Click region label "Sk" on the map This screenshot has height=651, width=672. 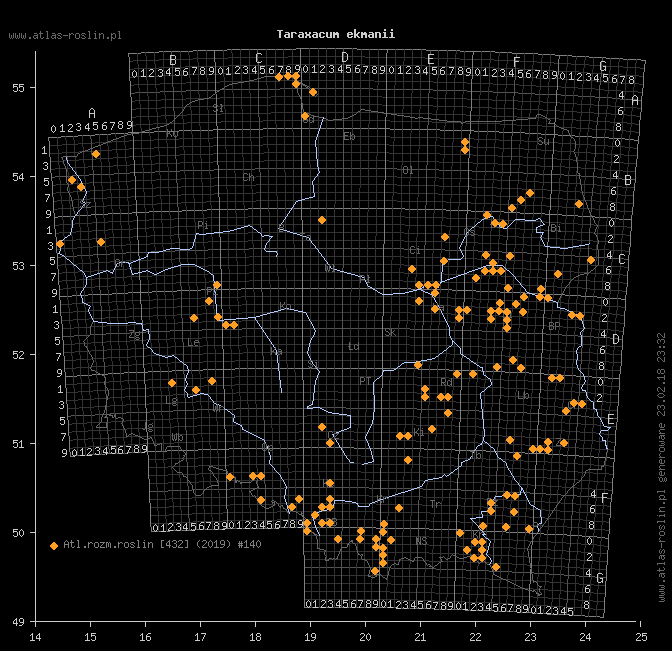[x=390, y=333]
